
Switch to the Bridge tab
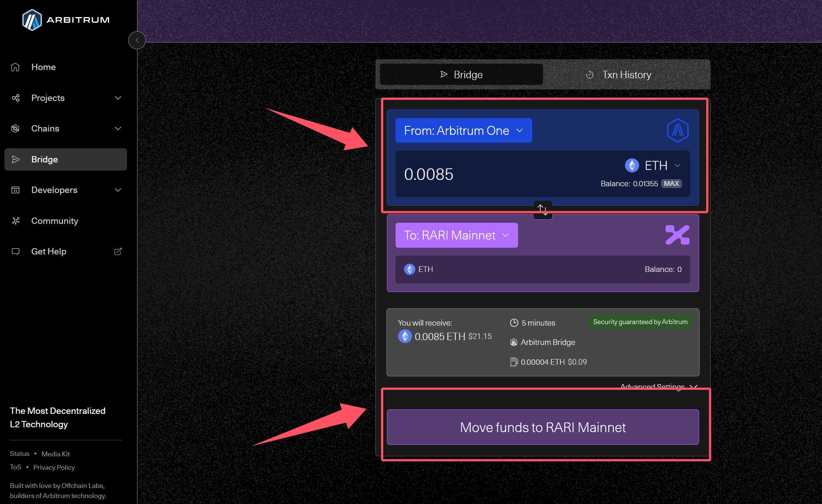click(461, 75)
